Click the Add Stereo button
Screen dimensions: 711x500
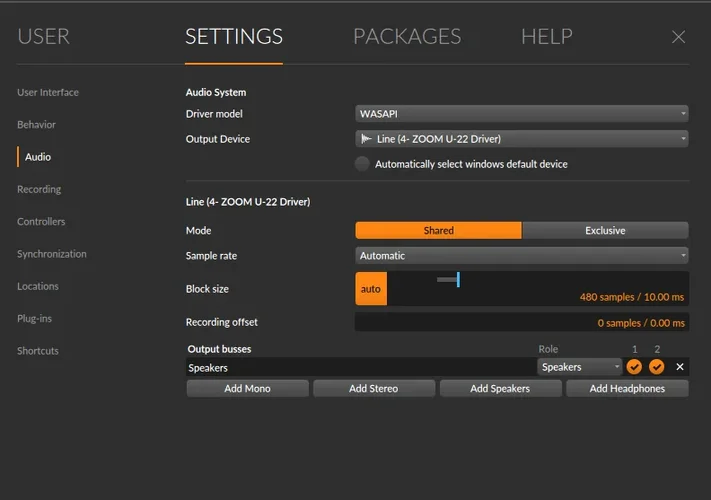pyautogui.click(x=373, y=389)
